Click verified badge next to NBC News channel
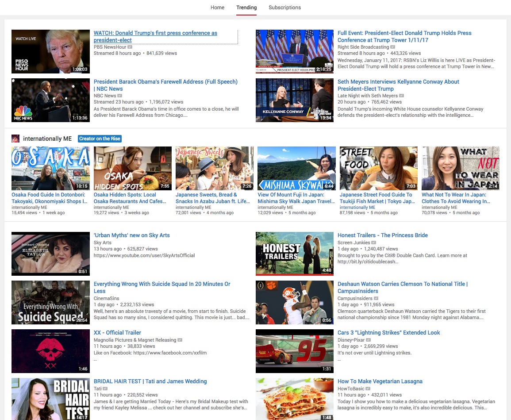Screen dimensions: 511x420 (119, 96)
